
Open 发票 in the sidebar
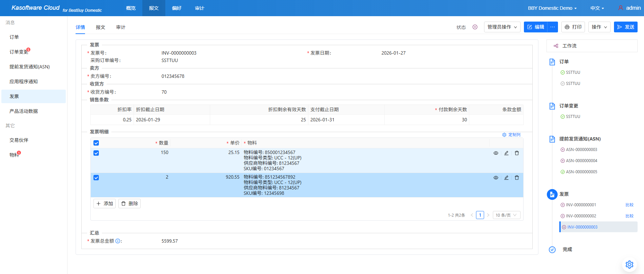(33, 96)
